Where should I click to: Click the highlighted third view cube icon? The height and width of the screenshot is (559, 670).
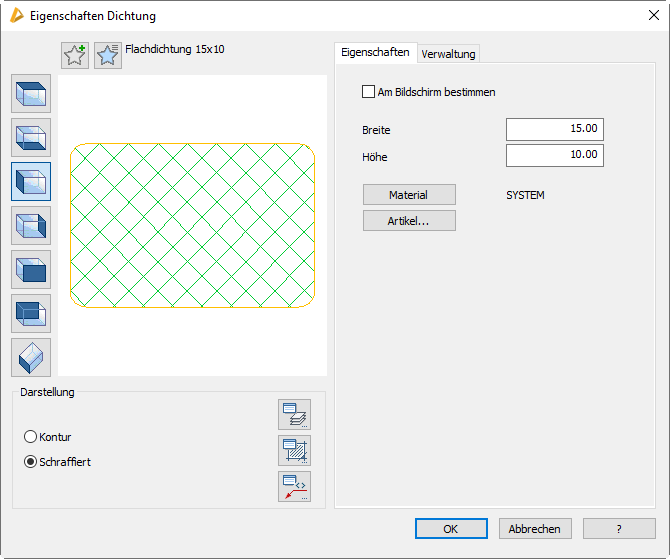tap(31, 182)
